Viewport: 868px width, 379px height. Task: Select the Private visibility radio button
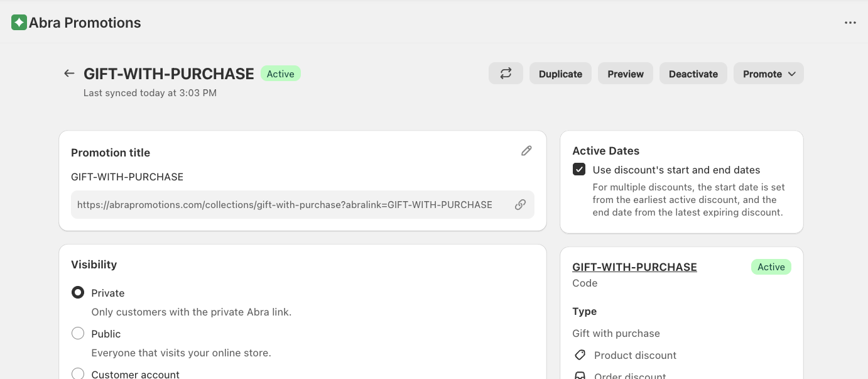pos(78,292)
